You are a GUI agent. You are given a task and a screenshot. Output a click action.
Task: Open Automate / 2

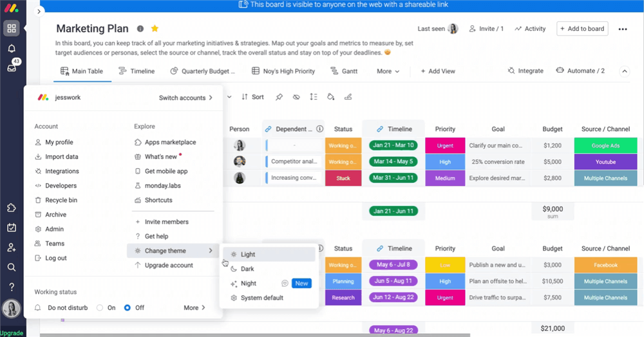[580, 71]
